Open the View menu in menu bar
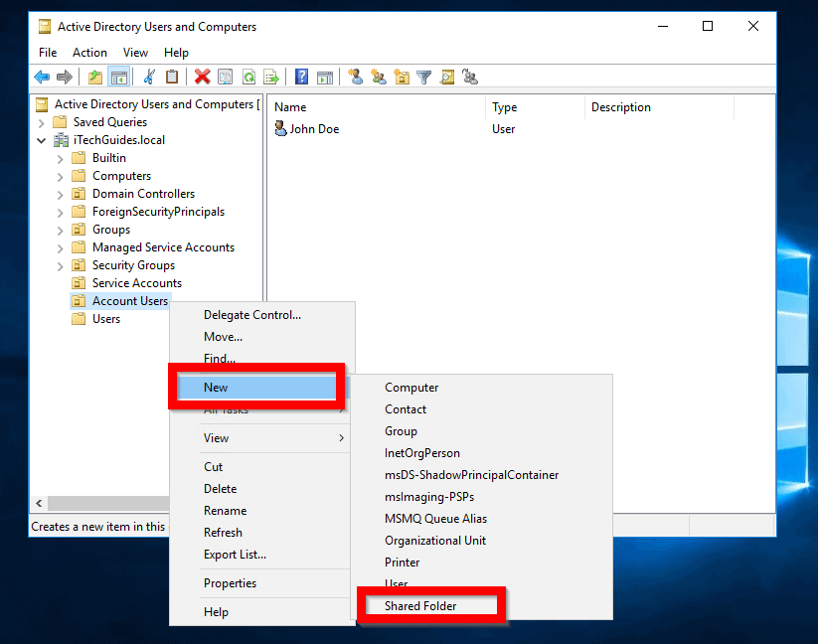Image resolution: width=818 pixels, height=644 pixels. click(x=135, y=53)
